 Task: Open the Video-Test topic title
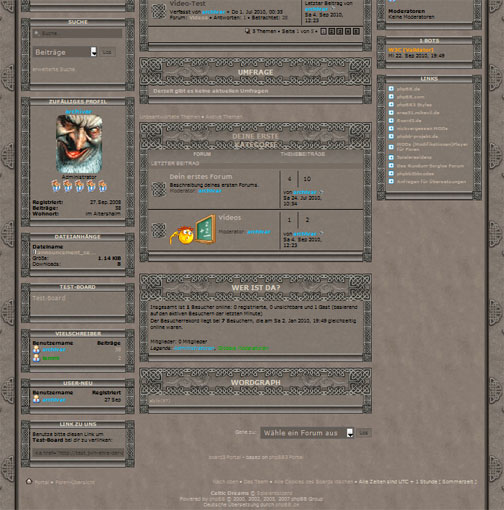pyautogui.click(x=188, y=4)
